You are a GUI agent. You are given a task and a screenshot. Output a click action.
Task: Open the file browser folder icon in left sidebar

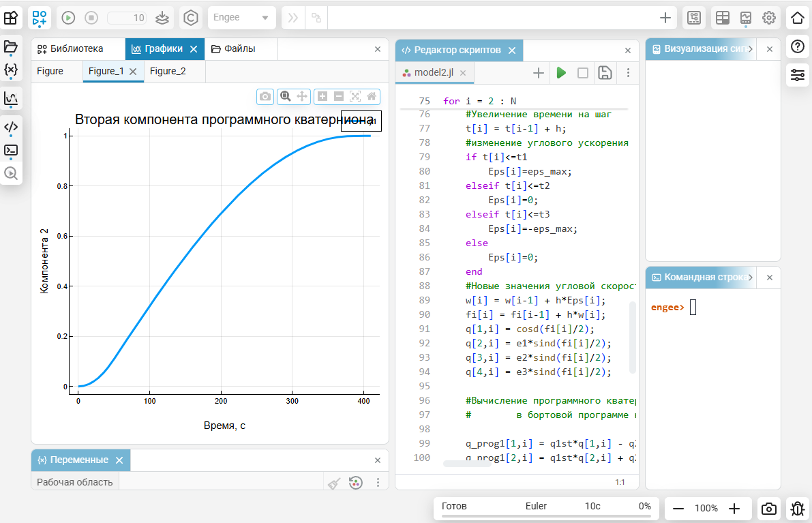(11, 47)
